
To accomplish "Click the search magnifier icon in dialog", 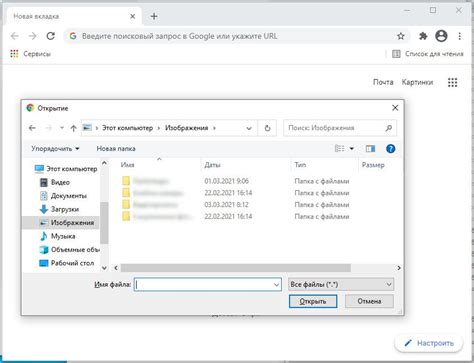I will [x=388, y=128].
